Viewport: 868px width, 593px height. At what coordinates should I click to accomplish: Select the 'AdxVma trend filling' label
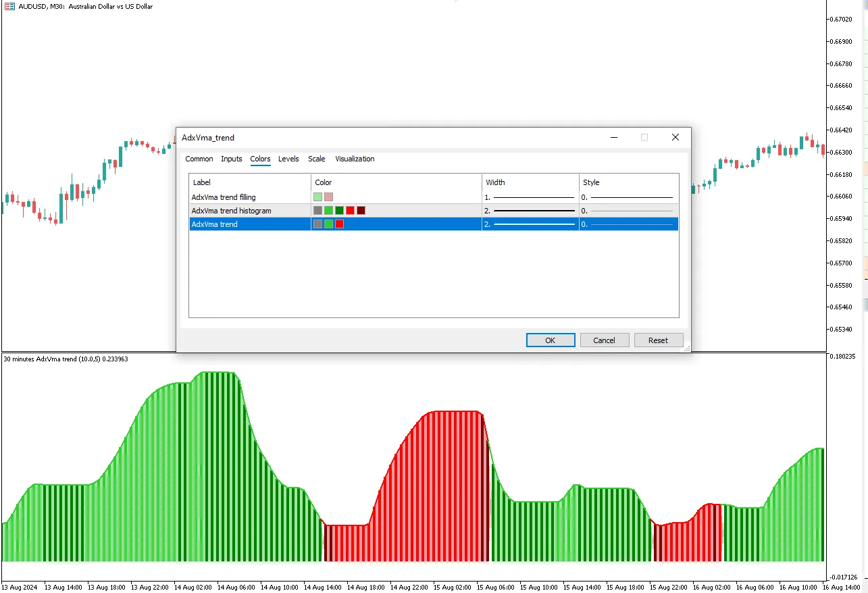click(224, 197)
